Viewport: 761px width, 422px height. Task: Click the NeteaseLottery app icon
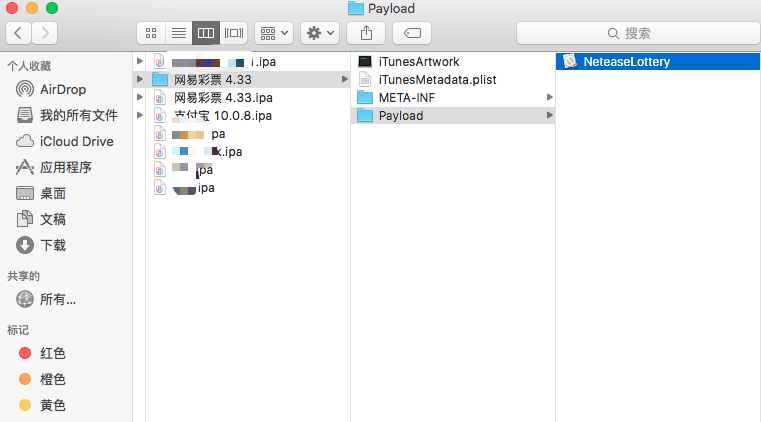click(x=570, y=61)
